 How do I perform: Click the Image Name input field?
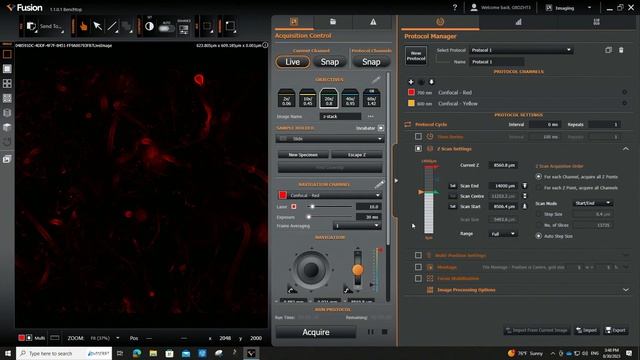click(340, 116)
